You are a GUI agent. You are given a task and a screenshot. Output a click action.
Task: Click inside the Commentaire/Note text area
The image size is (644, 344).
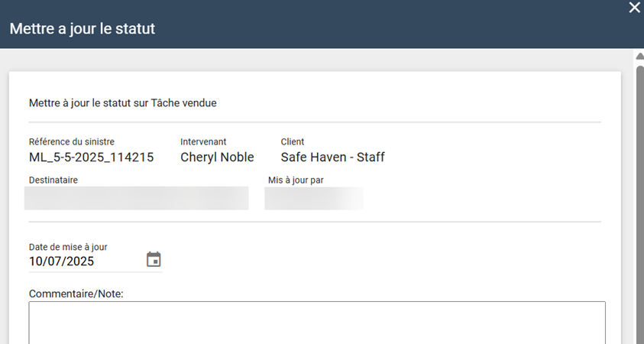tap(317, 323)
